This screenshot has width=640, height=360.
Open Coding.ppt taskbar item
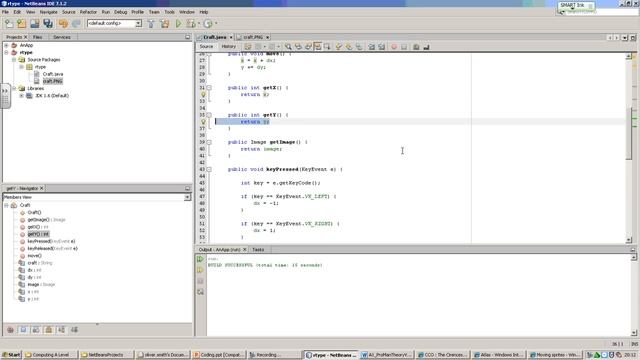(218, 355)
